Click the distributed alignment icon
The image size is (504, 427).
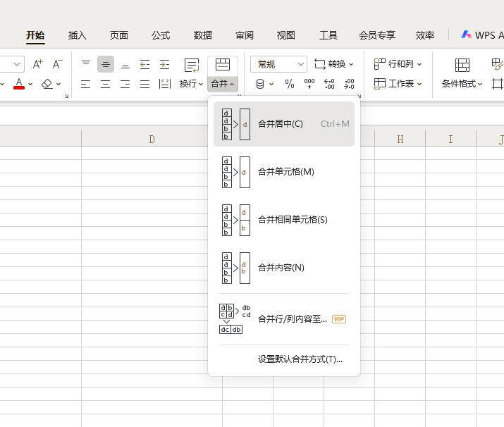point(164,84)
